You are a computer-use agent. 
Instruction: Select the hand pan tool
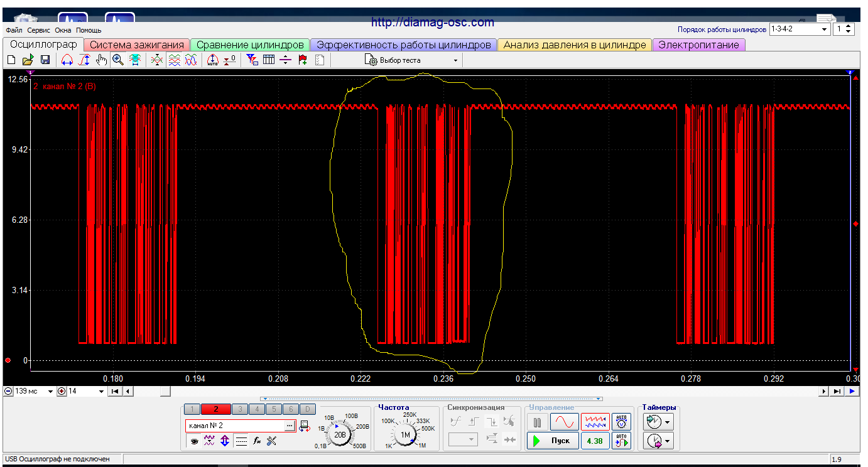101,60
